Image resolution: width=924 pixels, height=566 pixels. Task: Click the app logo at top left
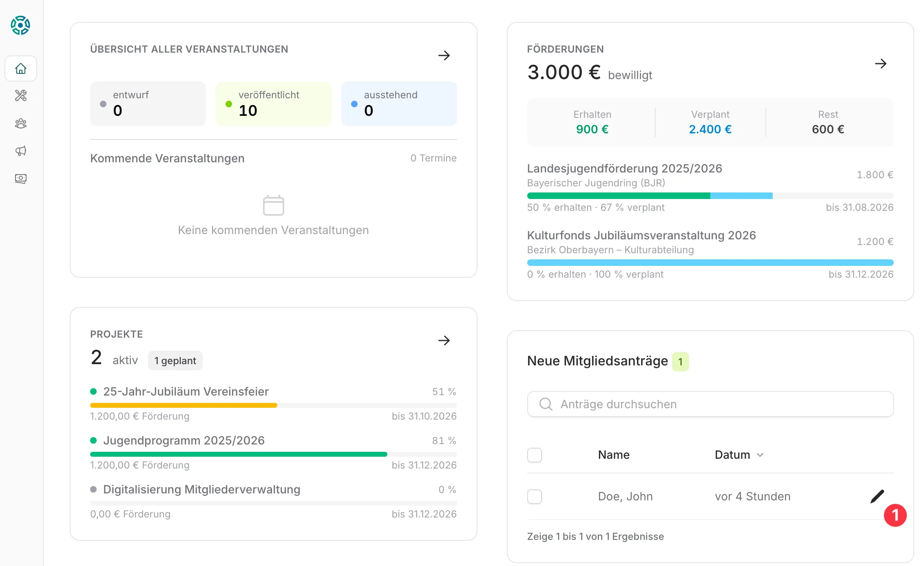(x=20, y=25)
